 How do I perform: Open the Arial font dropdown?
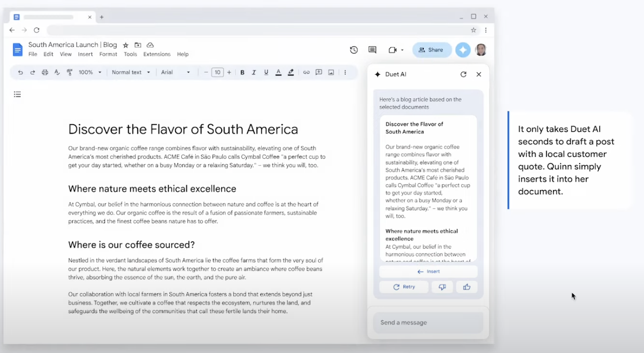coord(176,72)
